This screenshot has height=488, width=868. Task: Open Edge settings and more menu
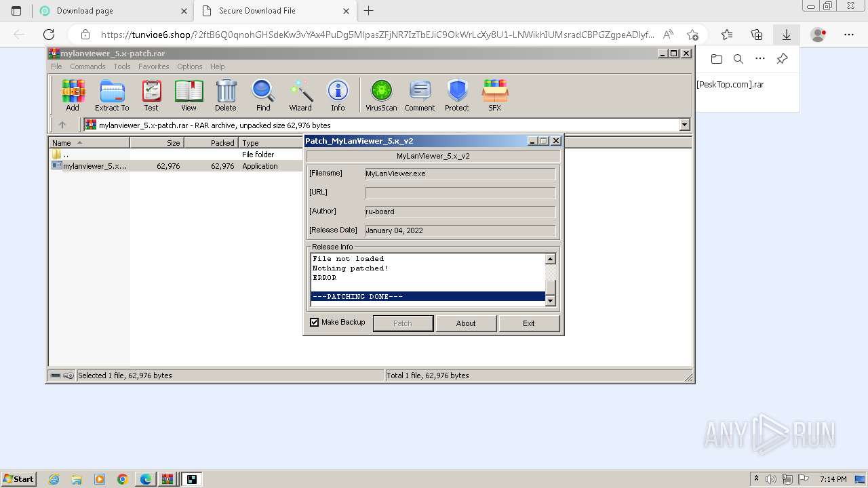click(x=849, y=35)
